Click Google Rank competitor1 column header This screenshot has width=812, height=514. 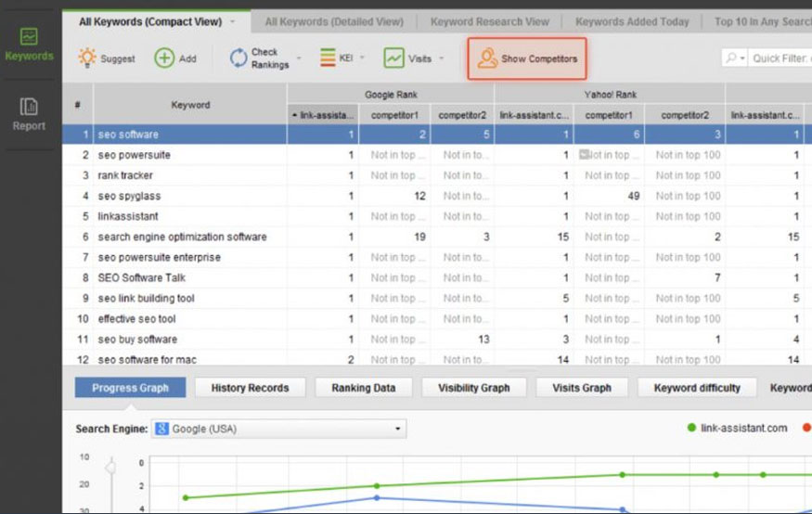(x=394, y=115)
